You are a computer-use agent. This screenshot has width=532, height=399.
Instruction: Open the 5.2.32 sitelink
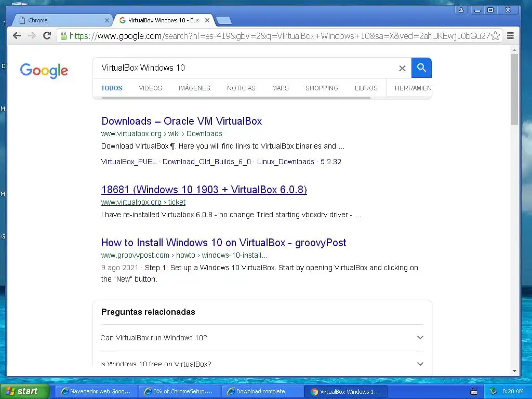[x=331, y=162]
